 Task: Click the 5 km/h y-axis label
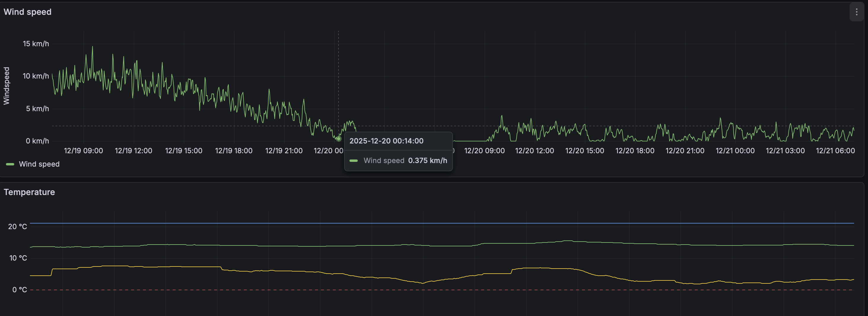(37, 108)
